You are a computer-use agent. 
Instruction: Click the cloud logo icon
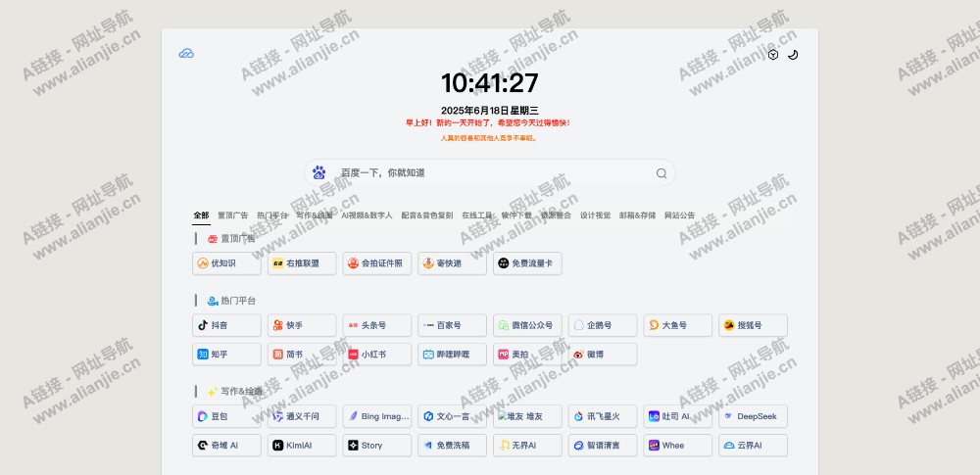pyautogui.click(x=186, y=54)
